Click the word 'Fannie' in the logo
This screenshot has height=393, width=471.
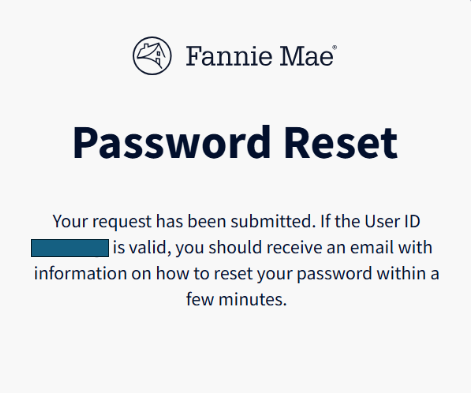pyautogui.click(x=229, y=56)
